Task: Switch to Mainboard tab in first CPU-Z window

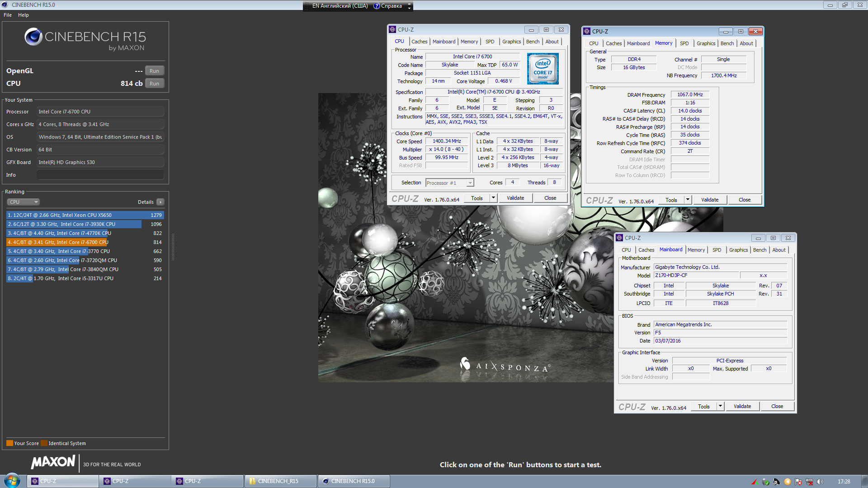Action: [444, 42]
